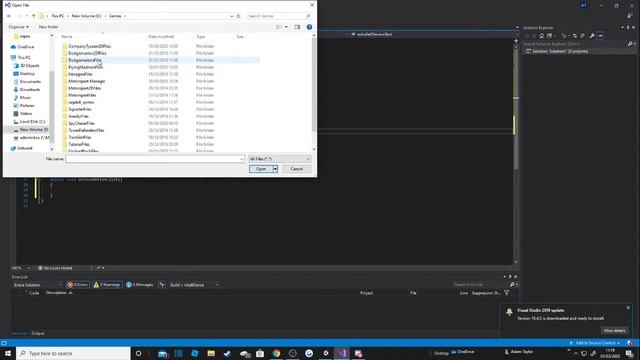Click the Cancel button
The height and width of the screenshot is (360, 640).
coord(297,169)
